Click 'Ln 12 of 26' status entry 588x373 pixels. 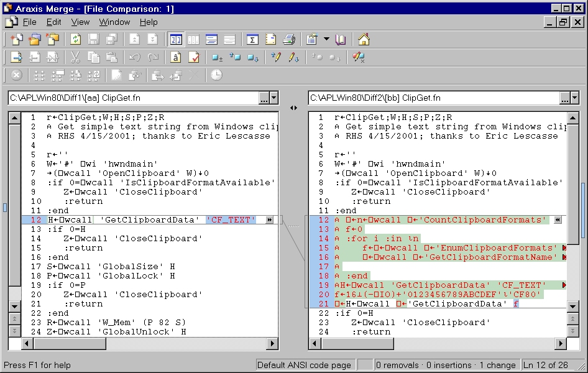tap(546, 365)
